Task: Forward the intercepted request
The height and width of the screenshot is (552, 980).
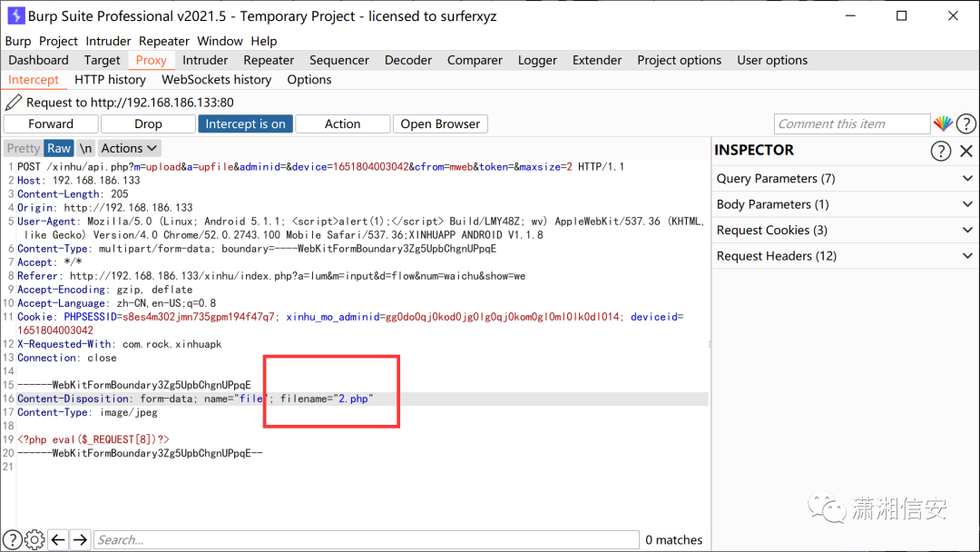Action: coord(51,123)
